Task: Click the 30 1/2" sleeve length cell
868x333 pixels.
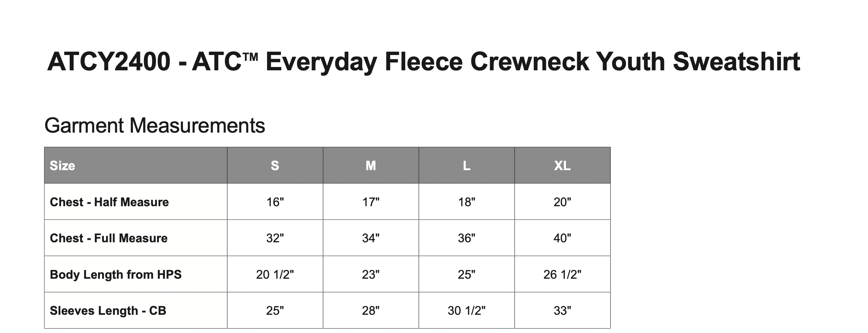Action: point(466,310)
